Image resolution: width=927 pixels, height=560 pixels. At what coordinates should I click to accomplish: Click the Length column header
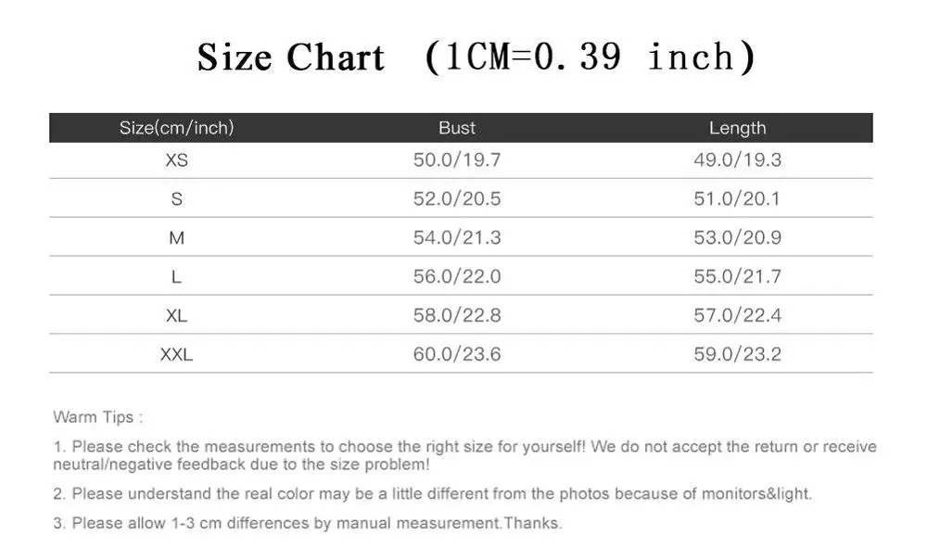click(737, 128)
